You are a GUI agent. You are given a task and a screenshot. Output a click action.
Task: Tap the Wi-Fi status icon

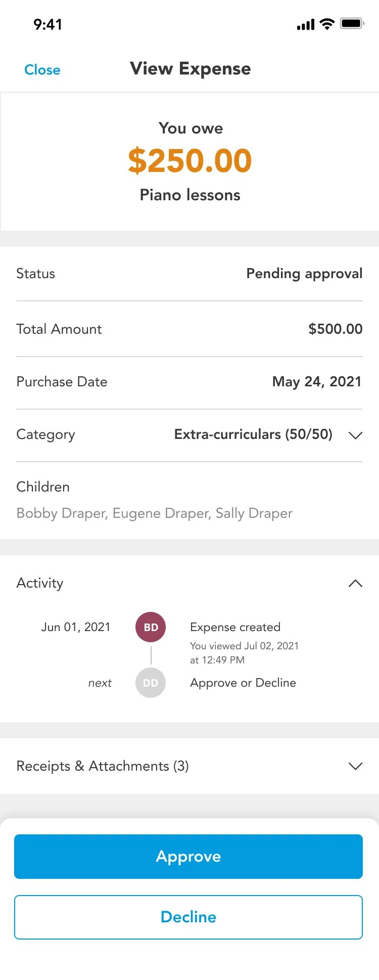click(327, 24)
